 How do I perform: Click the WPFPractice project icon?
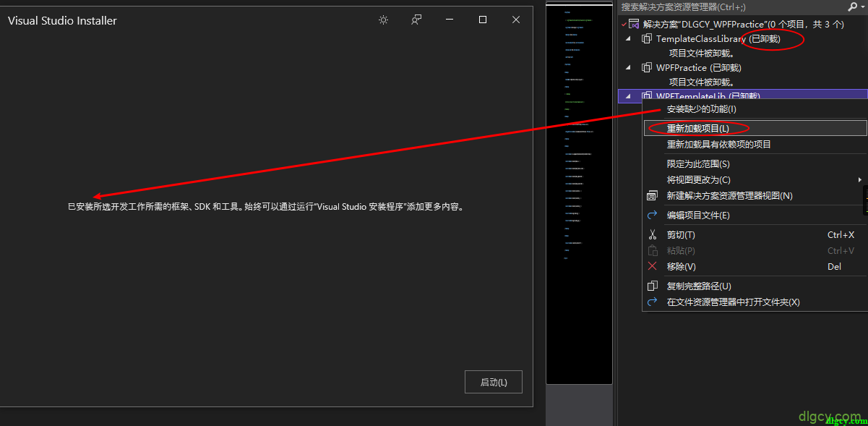pos(647,67)
